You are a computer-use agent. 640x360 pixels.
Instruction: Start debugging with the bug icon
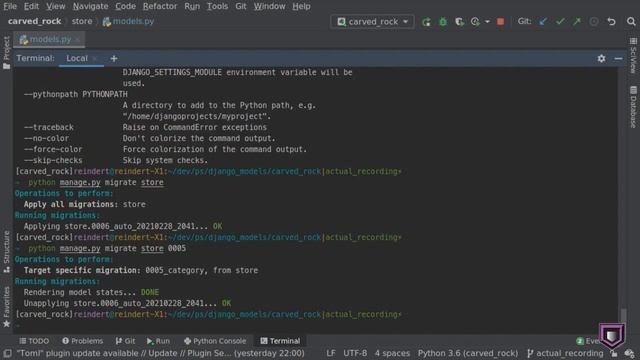coord(443,22)
